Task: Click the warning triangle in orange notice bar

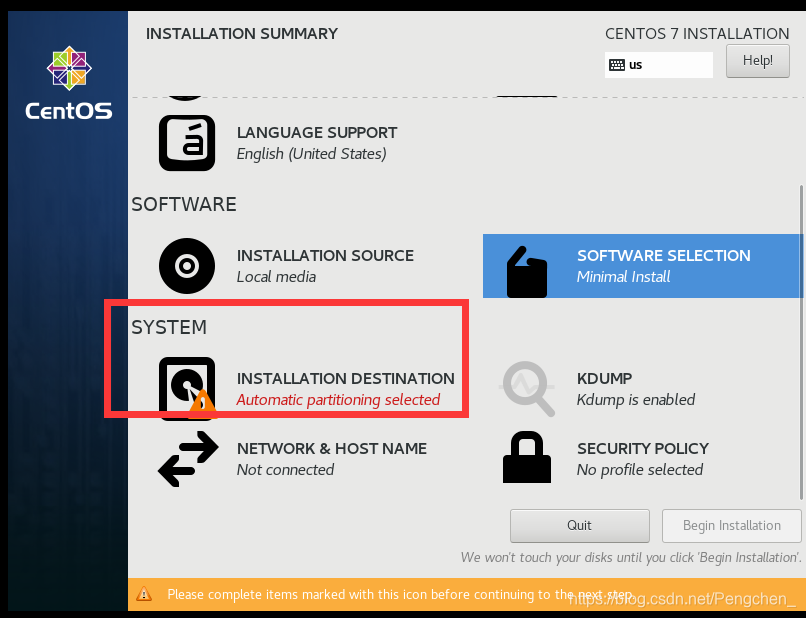Action: (x=144, y=594)
